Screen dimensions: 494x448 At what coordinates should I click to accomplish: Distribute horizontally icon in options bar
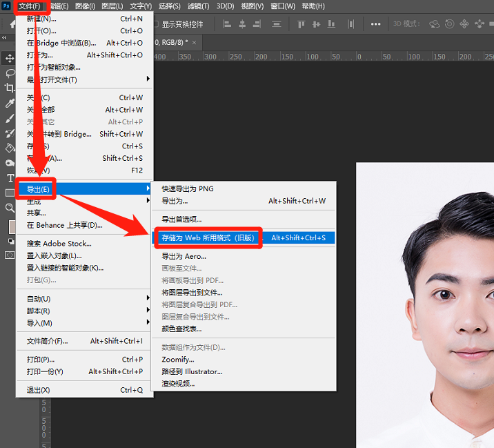pyautogui.click(x=350, y=24)
